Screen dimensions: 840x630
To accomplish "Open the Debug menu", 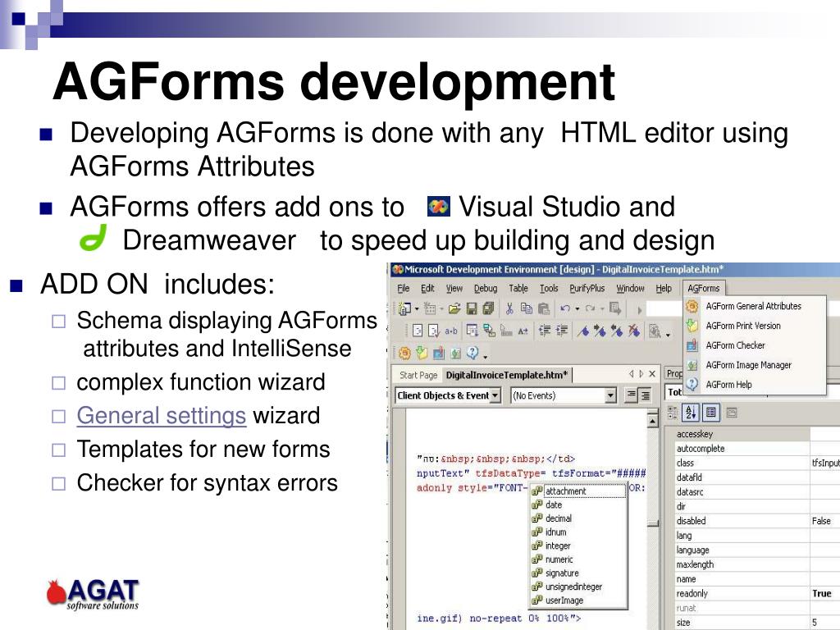I will (486, 288).
